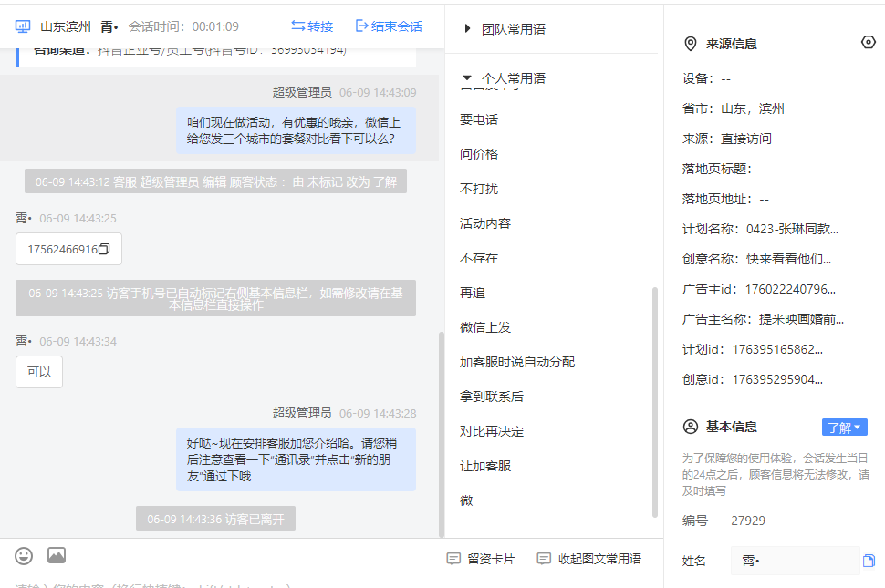Copy phone number 17562466916 using copy icon
Screen dimensions: 885x588
[104, 249]
